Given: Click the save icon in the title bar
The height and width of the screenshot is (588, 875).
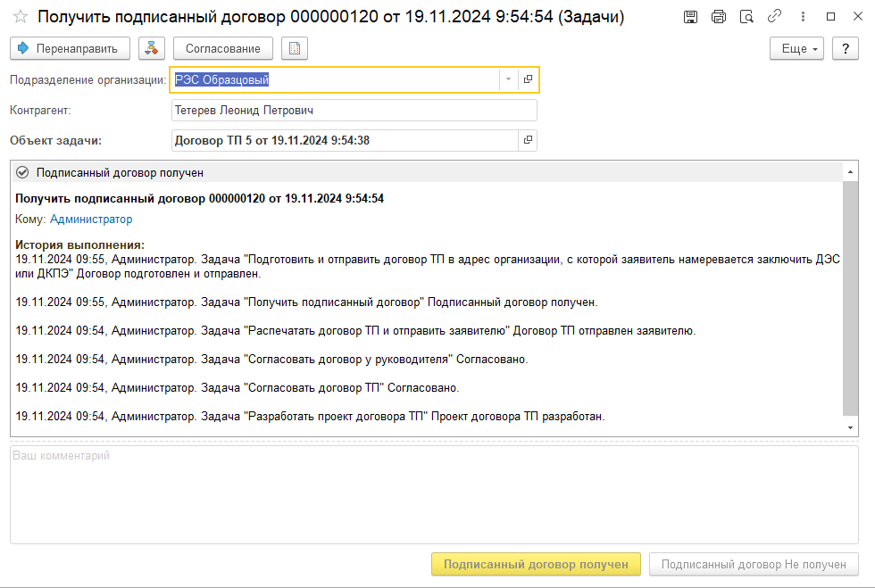Looking at the screenshot, I should (690, 17).
